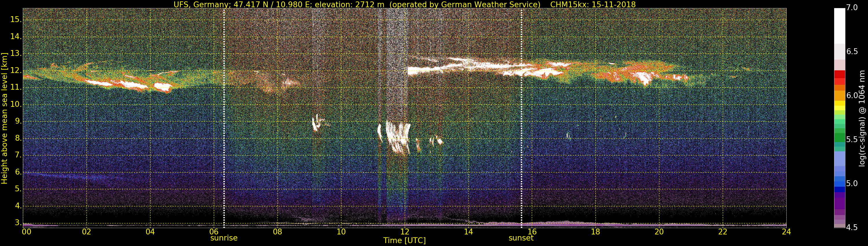The height and width of the screenshot is (246, 868).
Task: Click the 12 hour tick on the time axis
Action: pyautogui.click(x=404, y=232)
